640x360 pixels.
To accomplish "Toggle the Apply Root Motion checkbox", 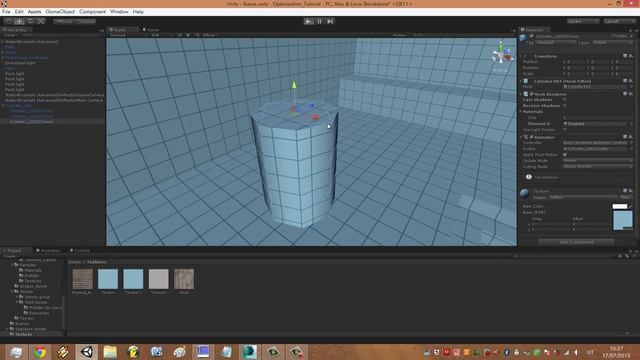I will (x=565, y=155).
